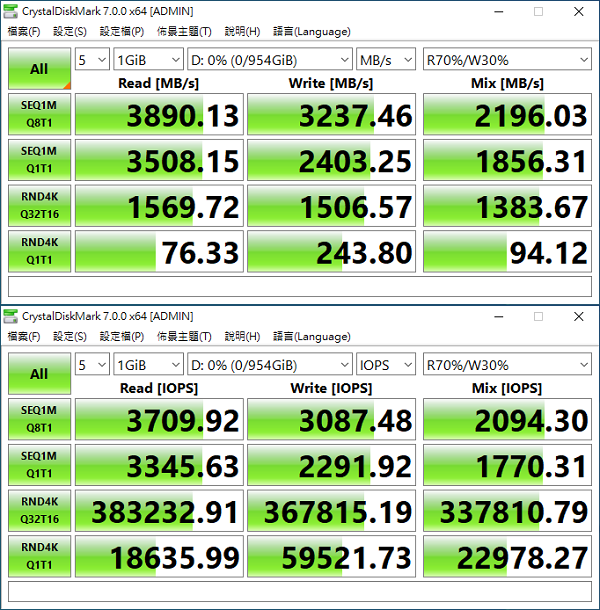The image size is (600, 610).
Task: Click write result 3237.46 in top window
Action: pyautogui.click(x=332, y=114)
